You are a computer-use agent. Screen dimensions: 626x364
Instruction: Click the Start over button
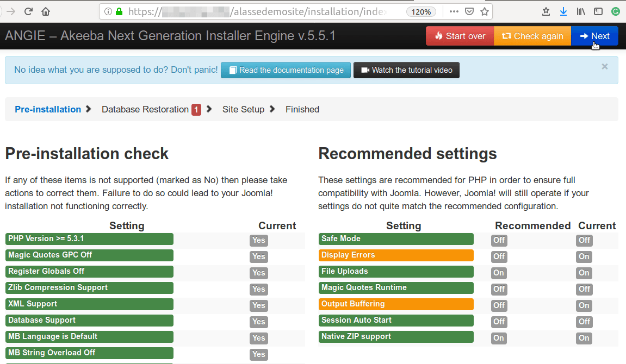(x=460, y=36)
